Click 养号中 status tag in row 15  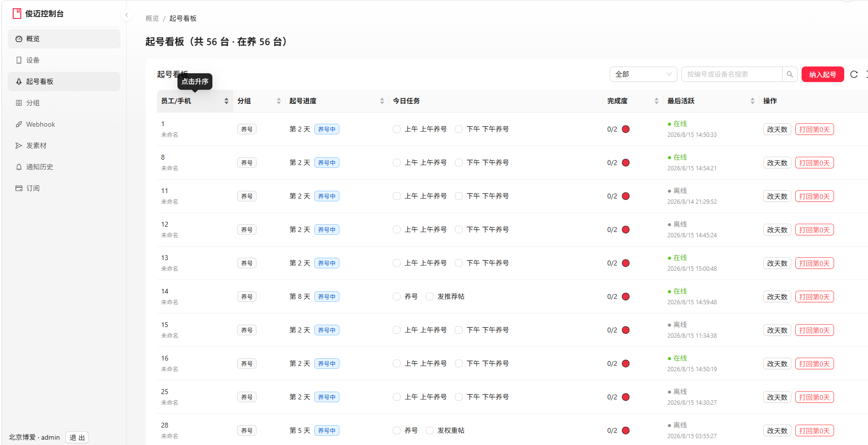click(326, 330)
